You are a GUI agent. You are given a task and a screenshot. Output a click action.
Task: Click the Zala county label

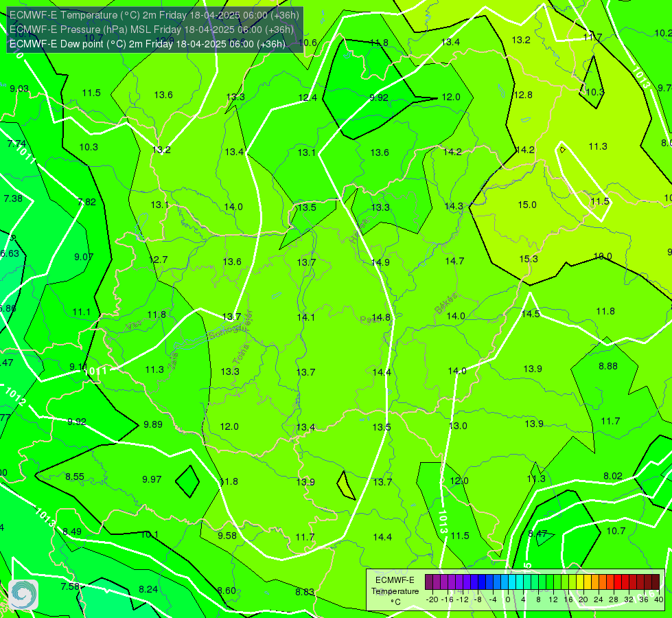(174, 361)
